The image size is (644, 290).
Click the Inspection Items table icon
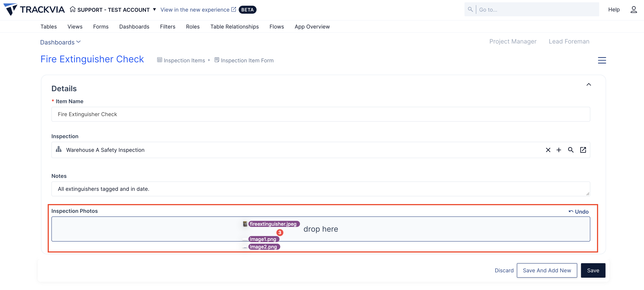pos(160,60)
